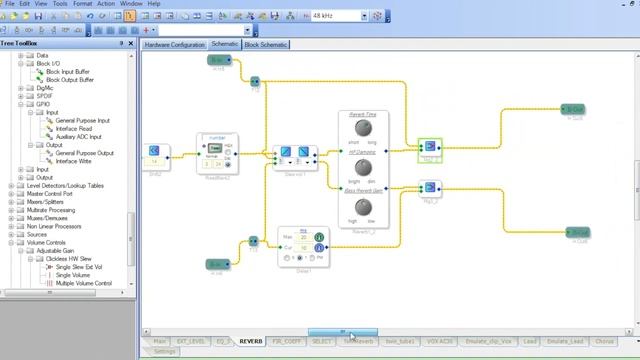Select the lower-right green output terminal
The width and height of the screenshot is (640, 360).
pos(578,232)
